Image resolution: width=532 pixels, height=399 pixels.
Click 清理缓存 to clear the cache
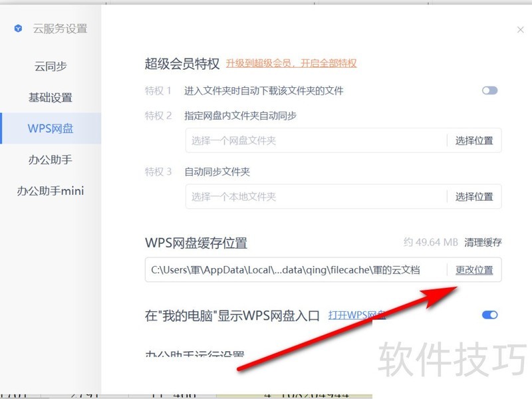tap(483, 242)
